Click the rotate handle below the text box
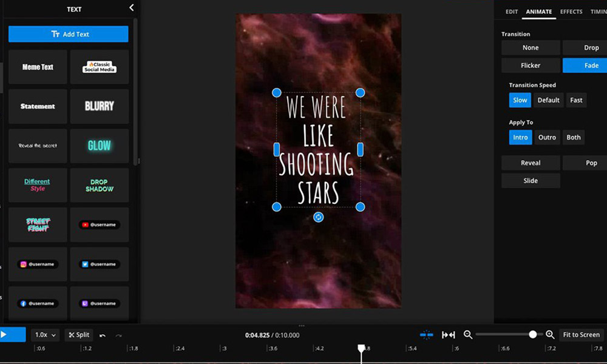Screen dimensions: 607x364 point(318,217)
